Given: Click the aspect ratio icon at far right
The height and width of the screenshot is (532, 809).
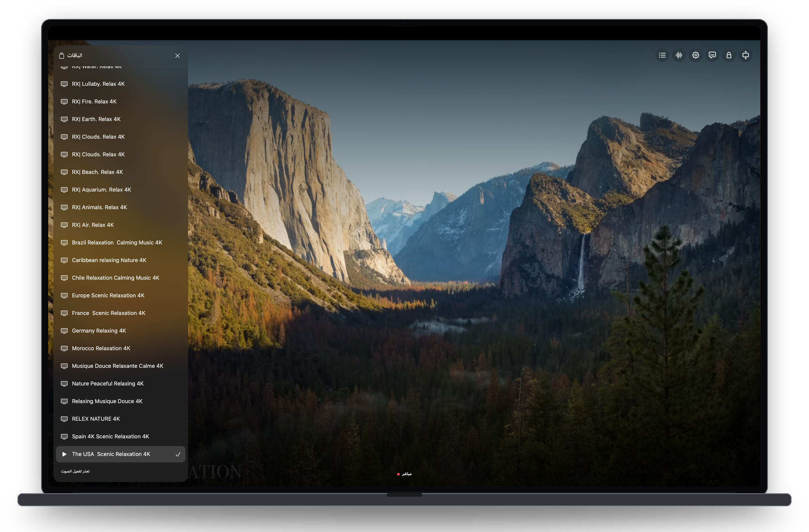Looking at the screenshot, I should point(745,55).
